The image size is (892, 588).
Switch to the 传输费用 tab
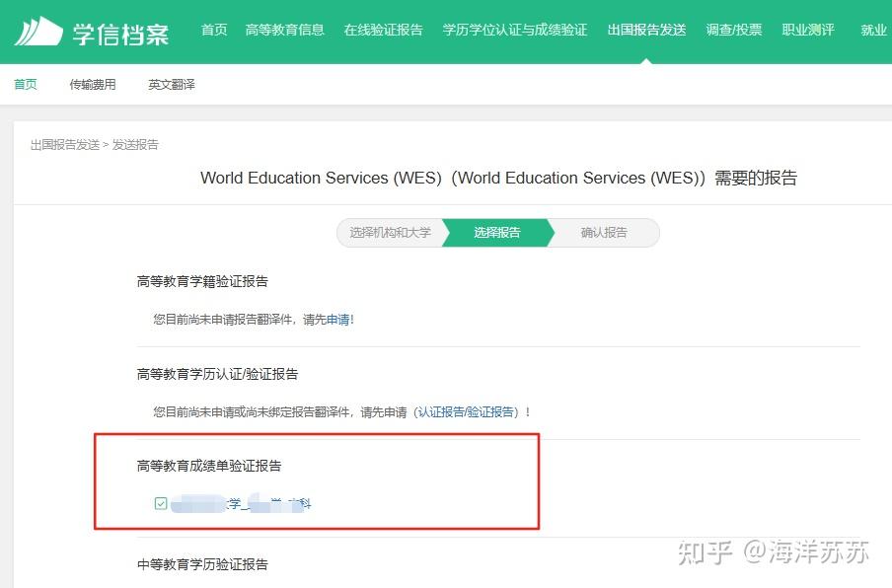pos(92,85)
